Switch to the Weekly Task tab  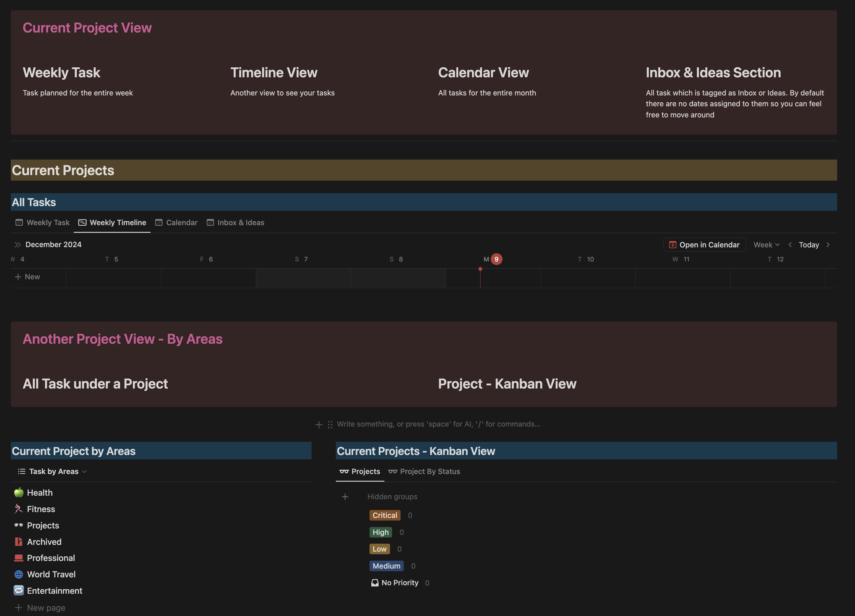click(42, 223)
